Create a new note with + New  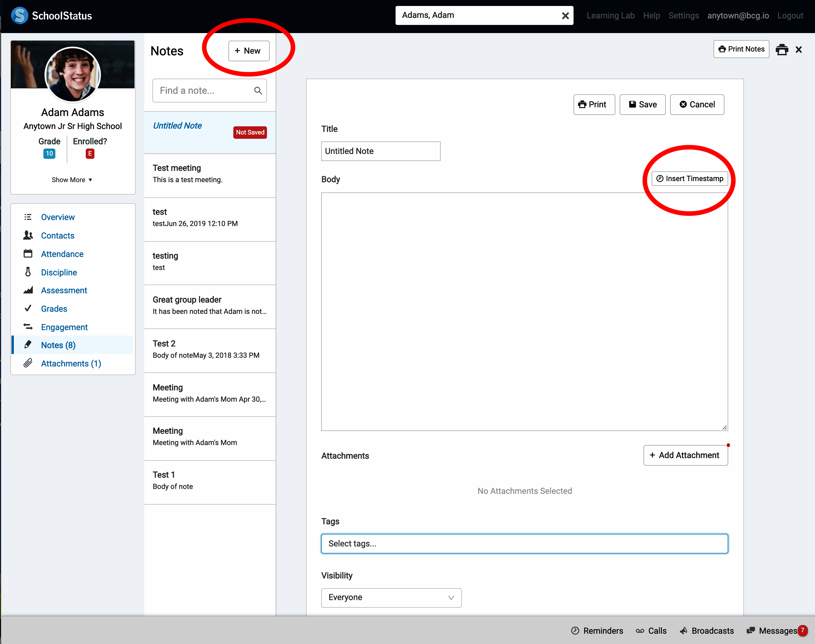coord(249,50)
